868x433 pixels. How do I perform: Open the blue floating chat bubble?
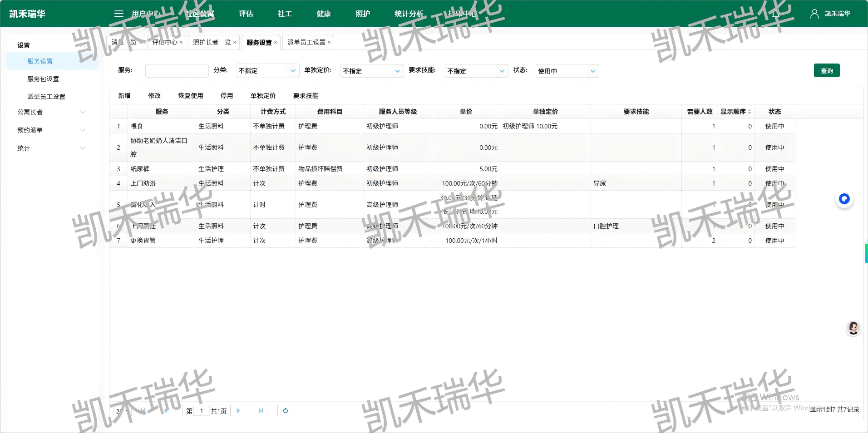(844, 199)
